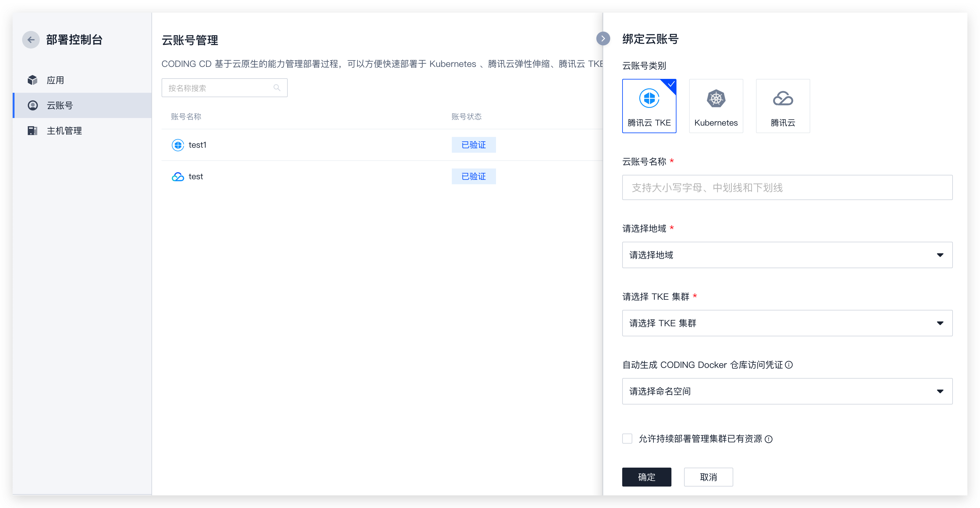Enable 允许持续部署管理集群已有资源 checkbox
The image size is (980, 508).
tap(627, 439)
